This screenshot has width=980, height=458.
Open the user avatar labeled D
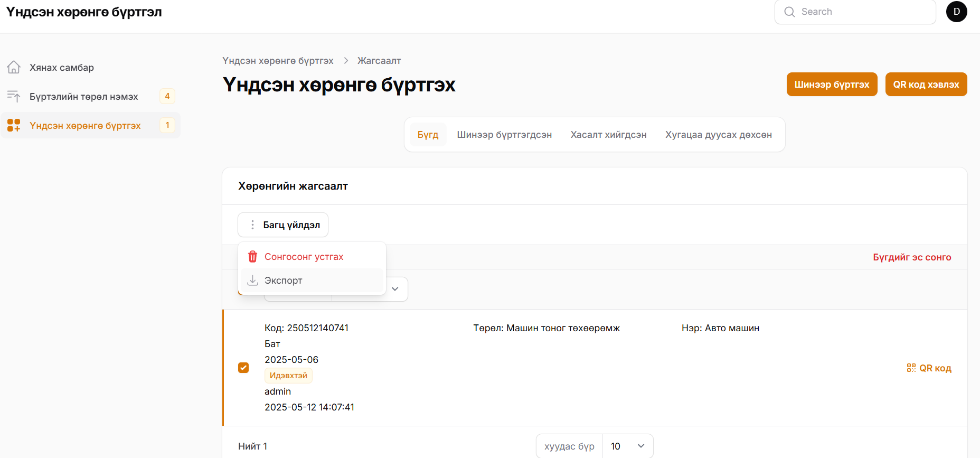956,12
